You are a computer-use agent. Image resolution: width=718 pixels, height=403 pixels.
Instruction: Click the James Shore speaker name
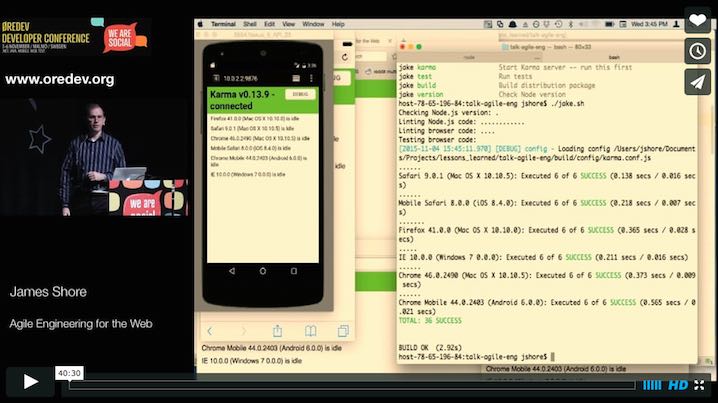click(x=48, y=292)
